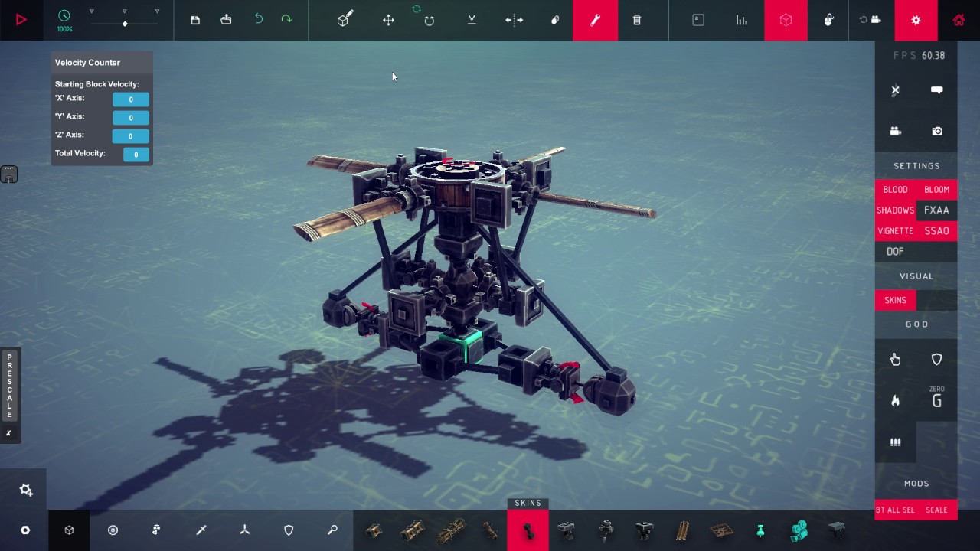Select the mechanical blocks category tab
This screenshot has height=551, width=980.
(x=156, y=530)
